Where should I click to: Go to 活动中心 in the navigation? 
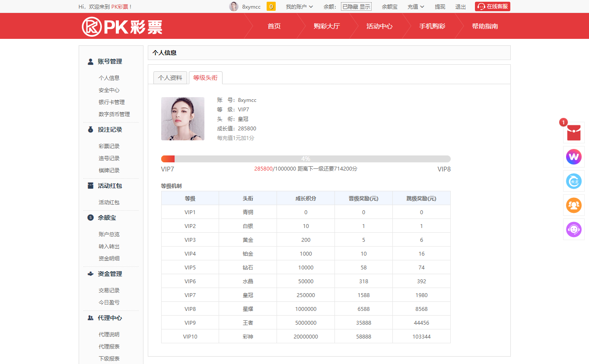tap(379, 26)
